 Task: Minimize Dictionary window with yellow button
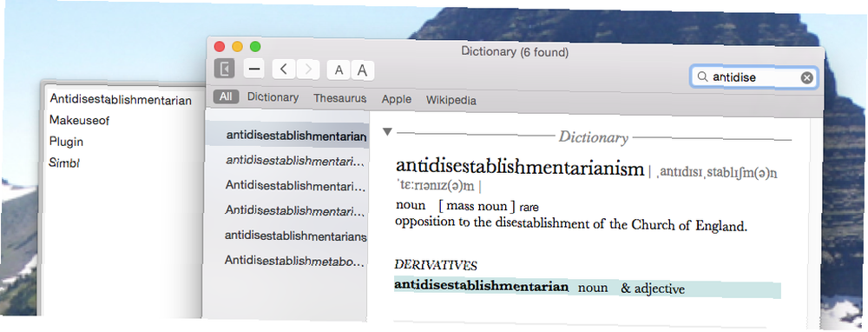point(237,47)
